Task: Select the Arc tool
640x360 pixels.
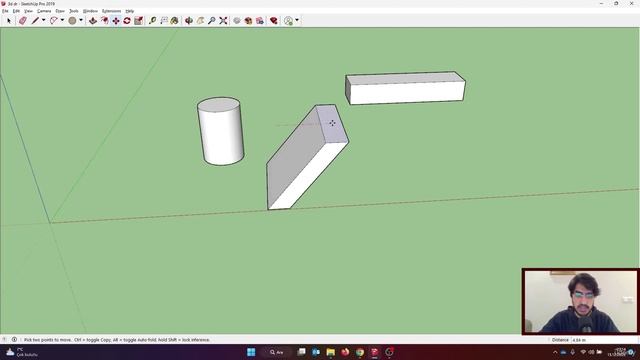Action: click(x=53, y=20)
